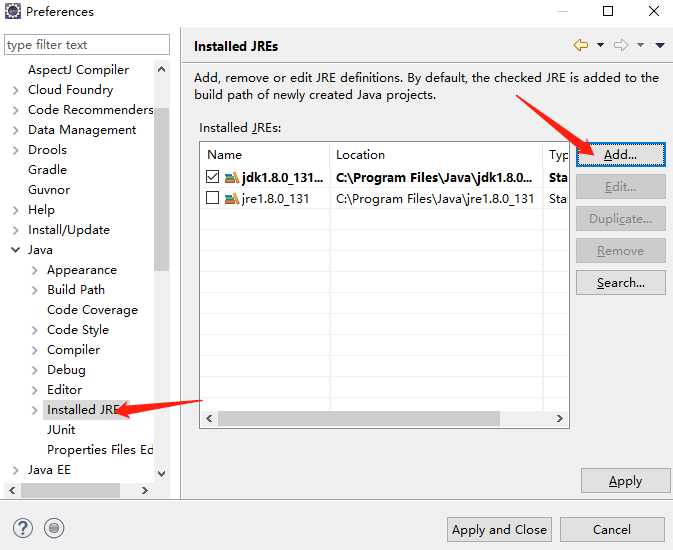Expand the Debug node

point(35,370)
